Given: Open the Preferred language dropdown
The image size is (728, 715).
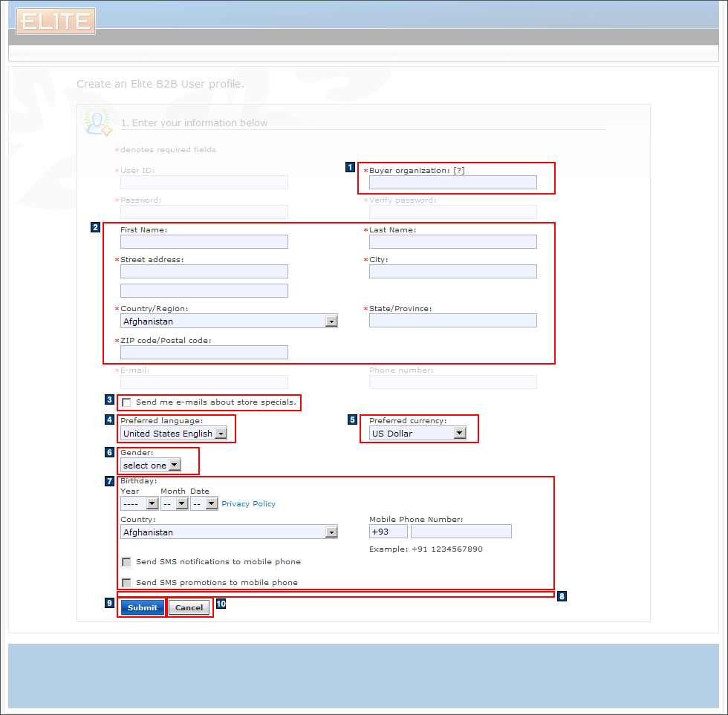Looking at the screenshot, I should (221, 433).
